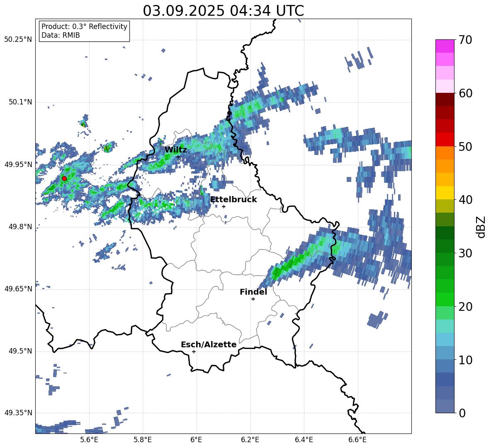Click 'Product: 0.3° Reflectivity' text
Viewport: 491px width, 448px height.
point(84,27)
